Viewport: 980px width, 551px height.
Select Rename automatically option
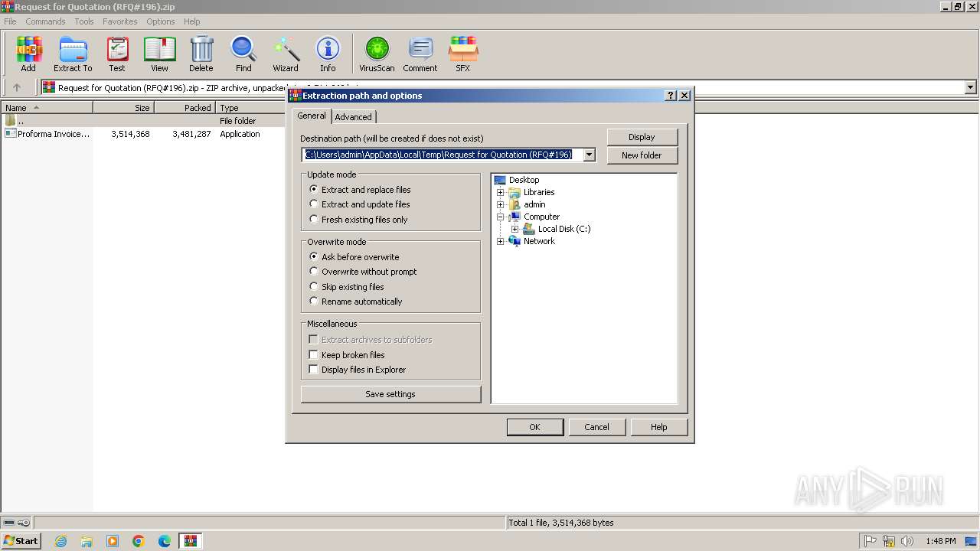point(355,302)
